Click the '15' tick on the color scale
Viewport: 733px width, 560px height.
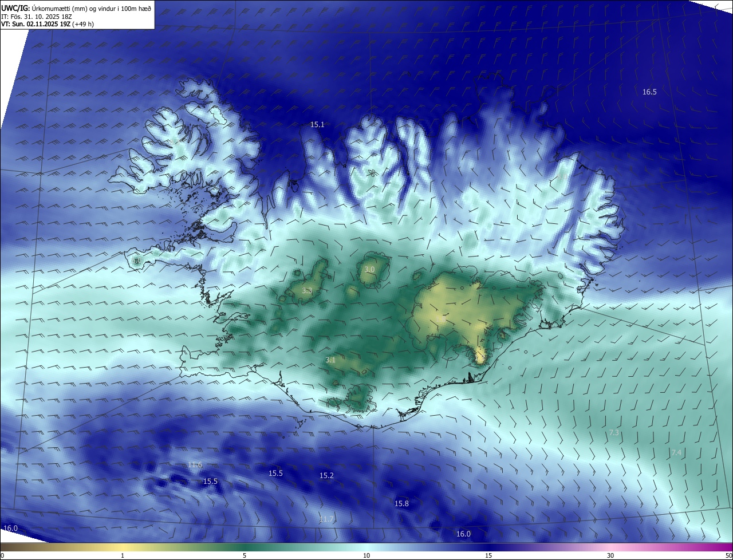pos(488,555)
